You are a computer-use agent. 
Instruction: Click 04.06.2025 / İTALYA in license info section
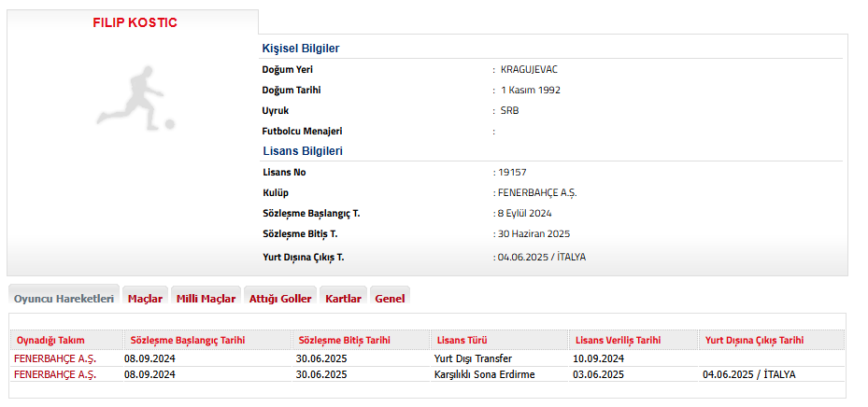(x=542, y=257)
